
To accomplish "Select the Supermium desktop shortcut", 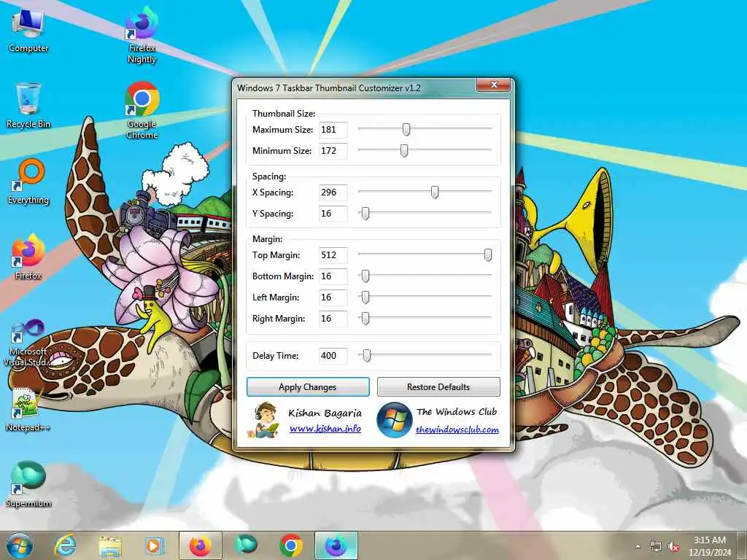I will 28,485.
